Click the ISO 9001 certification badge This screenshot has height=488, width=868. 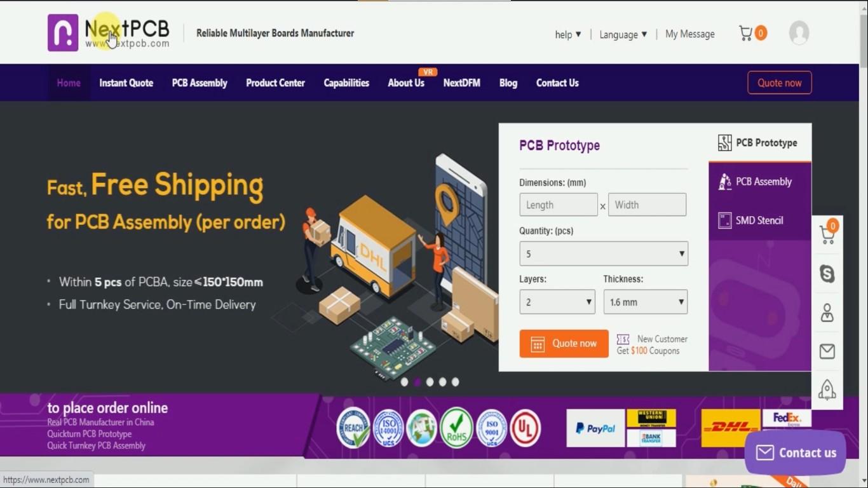(x=491, y=428)
